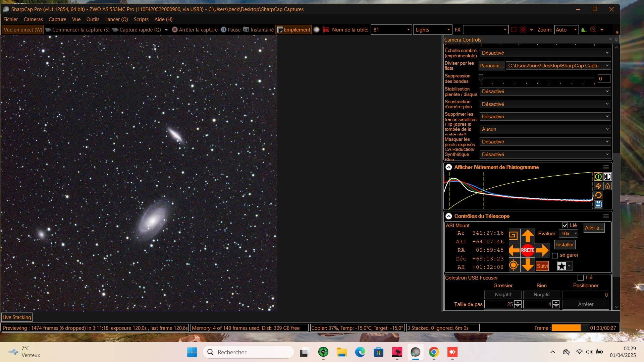Screen dimensions: 644x362
Task: Pause the capture
Action: [231, 30]
